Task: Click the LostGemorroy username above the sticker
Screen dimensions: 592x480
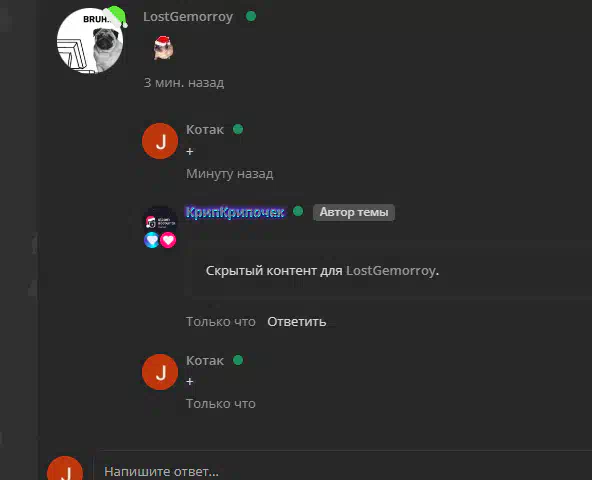Action: [x=188, y=17]
